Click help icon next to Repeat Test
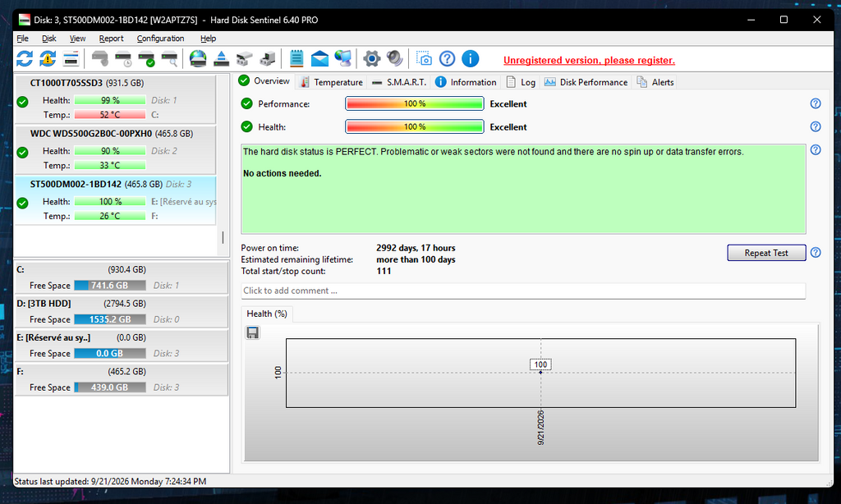The height and width of the screenshot is (504, 841). 816,253
